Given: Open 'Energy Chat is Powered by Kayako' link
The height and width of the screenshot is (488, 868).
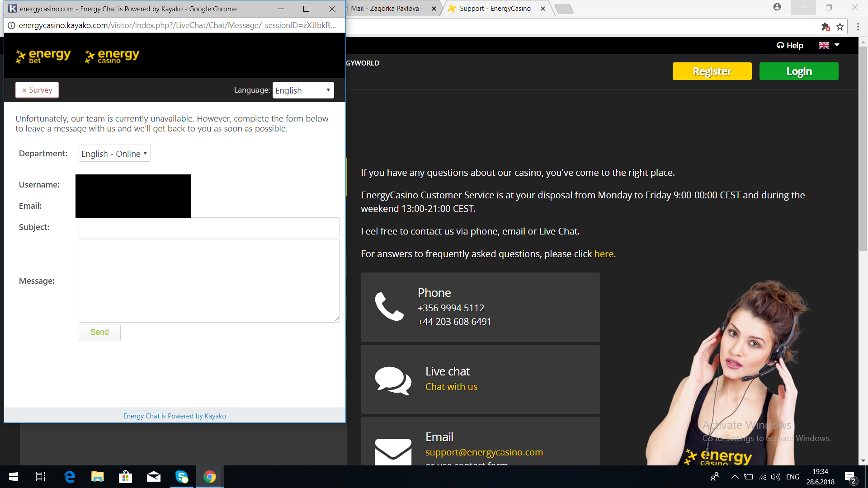Looking at the screenshot, I should 175,416.
